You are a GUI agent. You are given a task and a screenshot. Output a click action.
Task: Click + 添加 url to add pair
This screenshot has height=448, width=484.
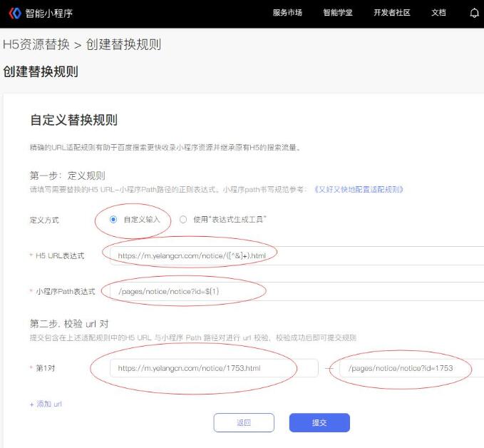pos(46,404)
